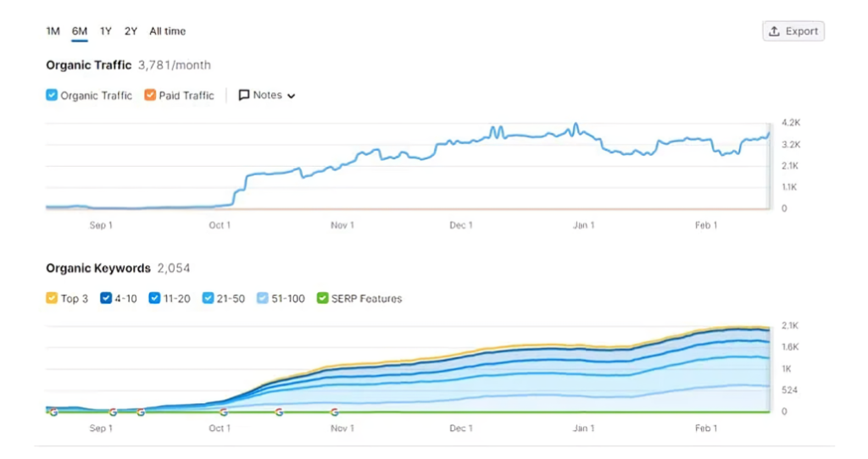
Task: Toggle the Organic Traffic checkbox
Action: [52, 96]
